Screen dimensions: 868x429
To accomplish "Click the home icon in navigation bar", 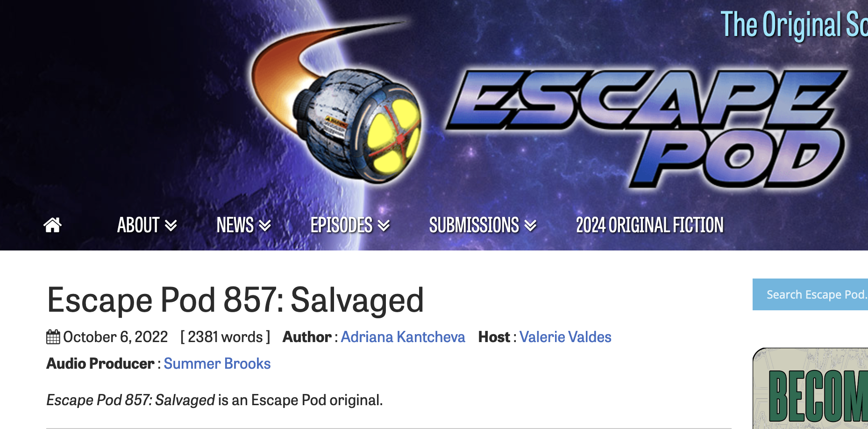I will pos(52,225).
